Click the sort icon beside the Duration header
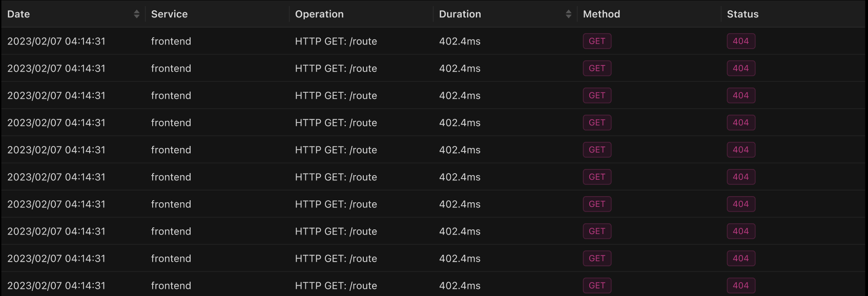868x296 pixels. coord(569,14)
